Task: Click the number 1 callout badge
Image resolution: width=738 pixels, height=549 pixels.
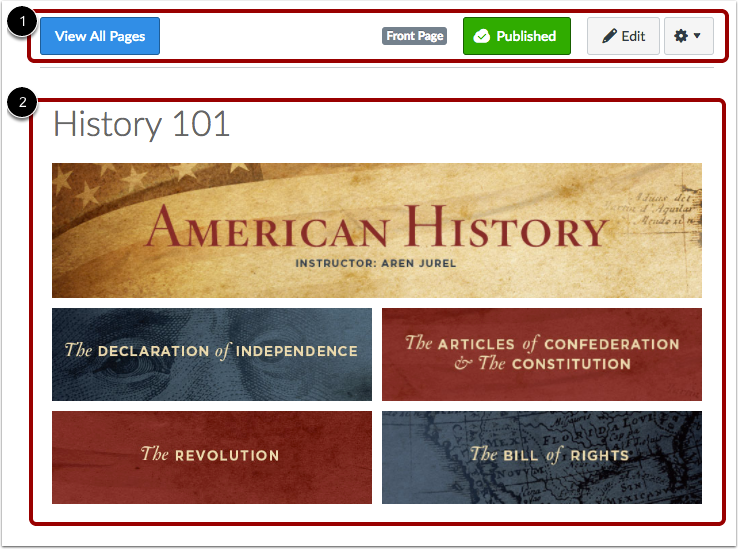Action: click(x=22, y=21)
